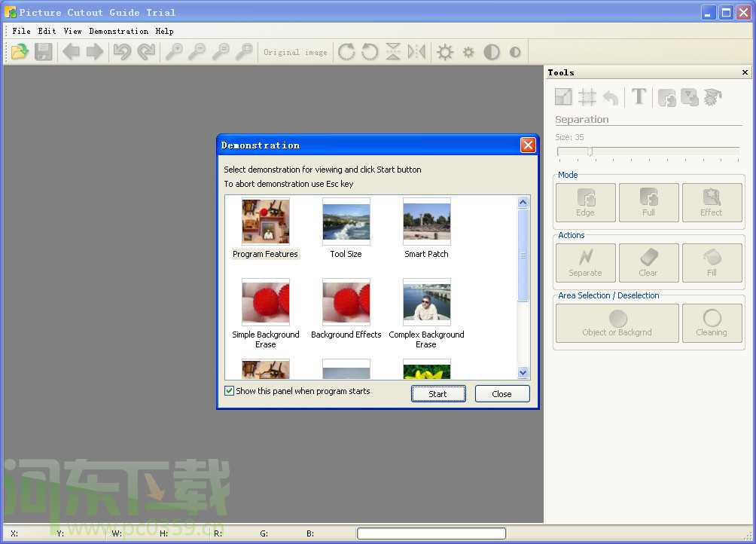756x544 pixels.
Task: Open a file using the folder toolbar icon
Action: coord(19,51)
